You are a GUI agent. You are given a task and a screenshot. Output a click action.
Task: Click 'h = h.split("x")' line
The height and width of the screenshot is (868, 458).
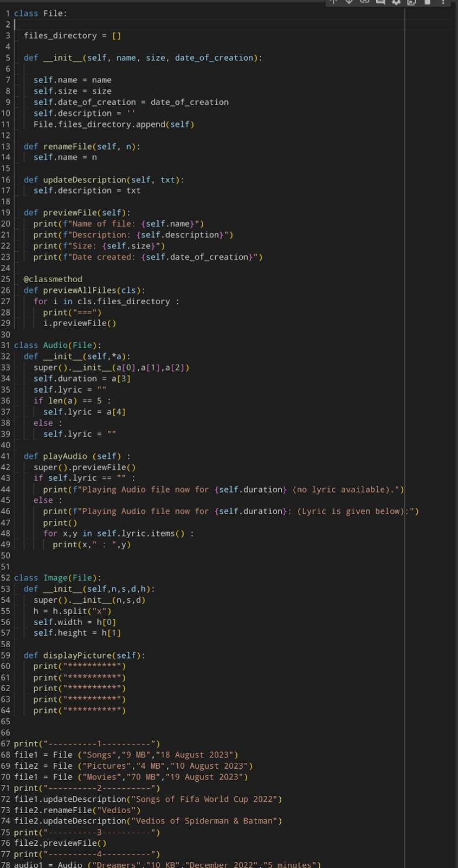[73, 611]
